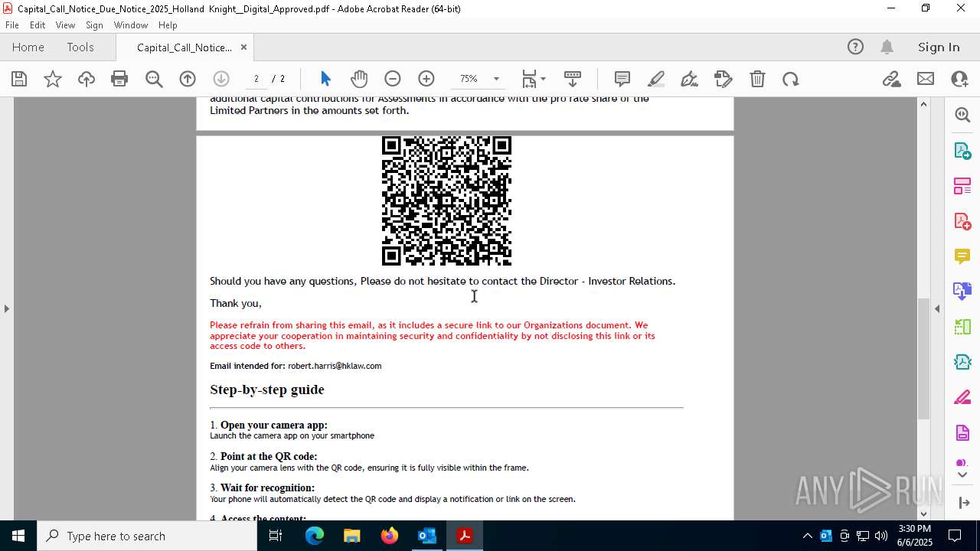This screenshot has height=551, width=980.
Task: Open the Find text magnifier
Action: coord(154,79)
